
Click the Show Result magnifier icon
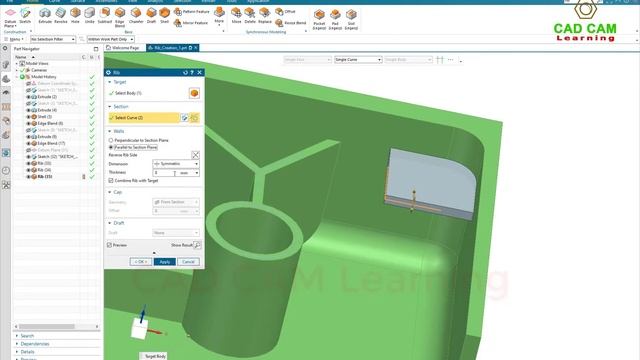197,245
